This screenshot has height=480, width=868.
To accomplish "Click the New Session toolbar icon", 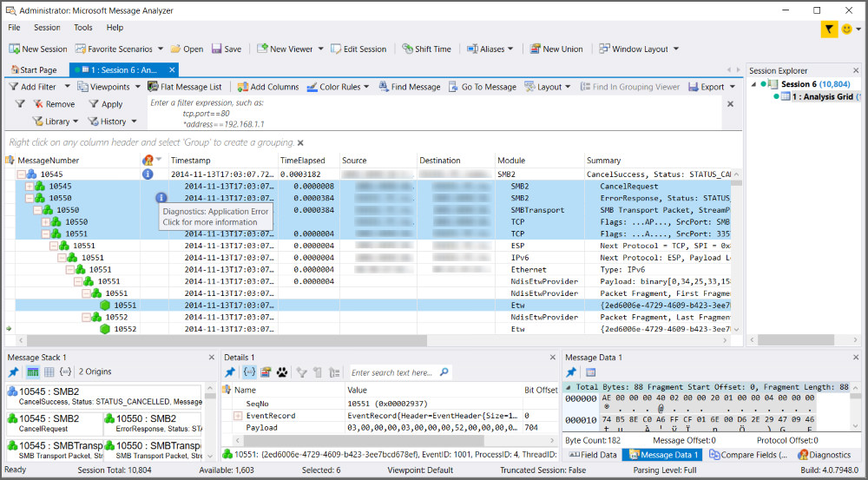I will [15, 49].
